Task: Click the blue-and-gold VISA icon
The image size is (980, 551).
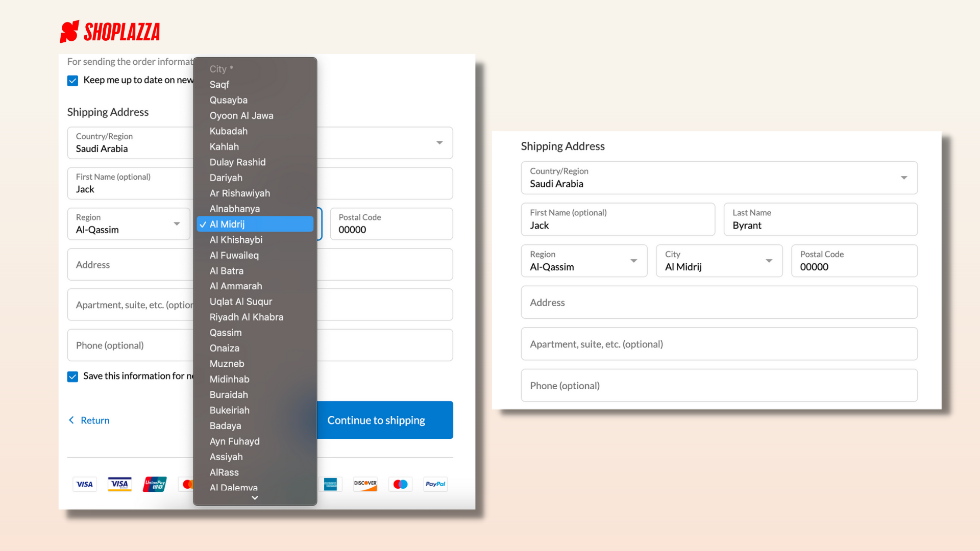Action: point(120,484)
